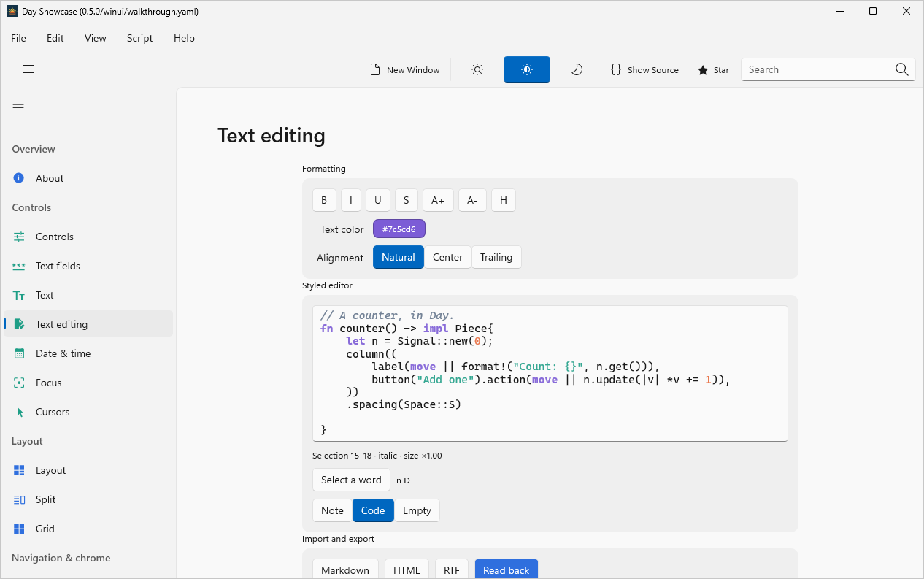Load the Note sample
Viewport: 924px width, 579px height.
(332, 510)
